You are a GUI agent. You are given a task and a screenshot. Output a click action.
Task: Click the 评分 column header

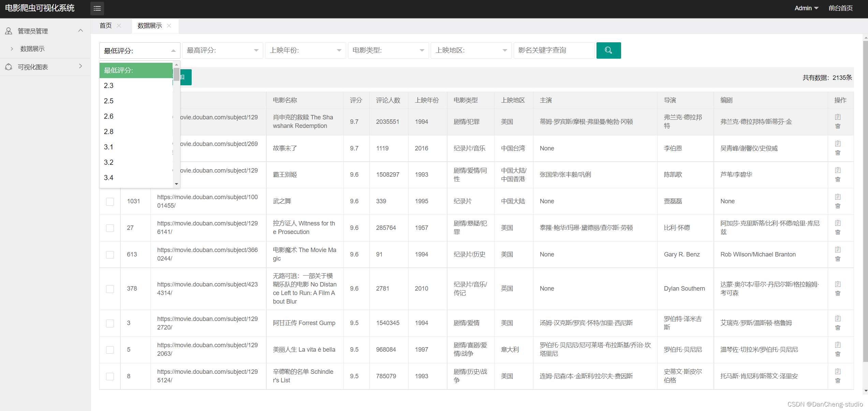pyautogui.click(x=356, y=100)
